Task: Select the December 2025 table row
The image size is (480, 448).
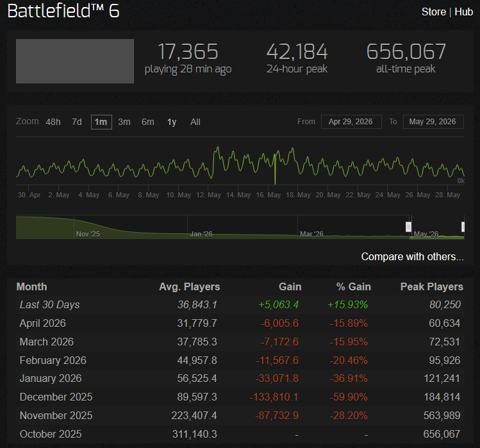Action: pyautogui.click(x=240, y=397)
